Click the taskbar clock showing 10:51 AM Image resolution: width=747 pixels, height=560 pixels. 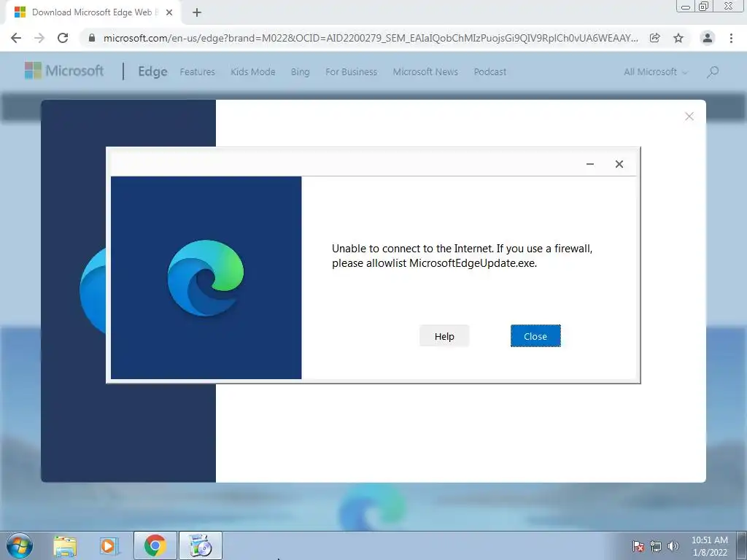(x=709, y=546)
